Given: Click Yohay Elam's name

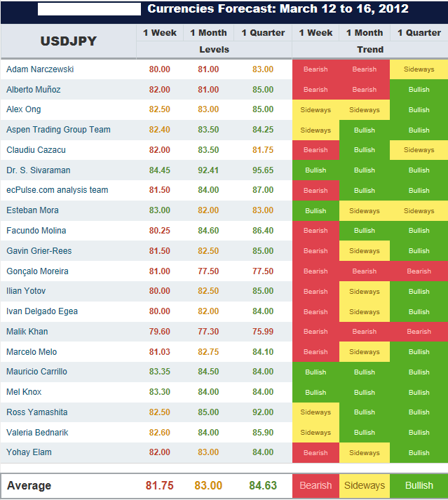Looking at the screenshot, I should [29, 452].
